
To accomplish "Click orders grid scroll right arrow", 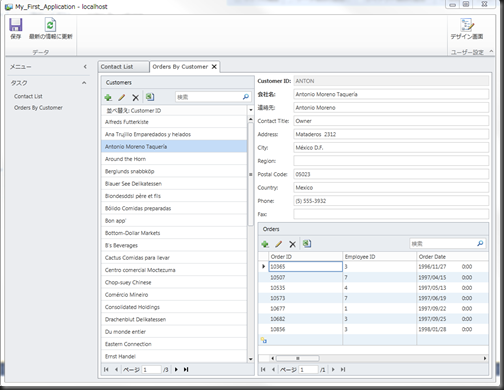I will 485,358.
